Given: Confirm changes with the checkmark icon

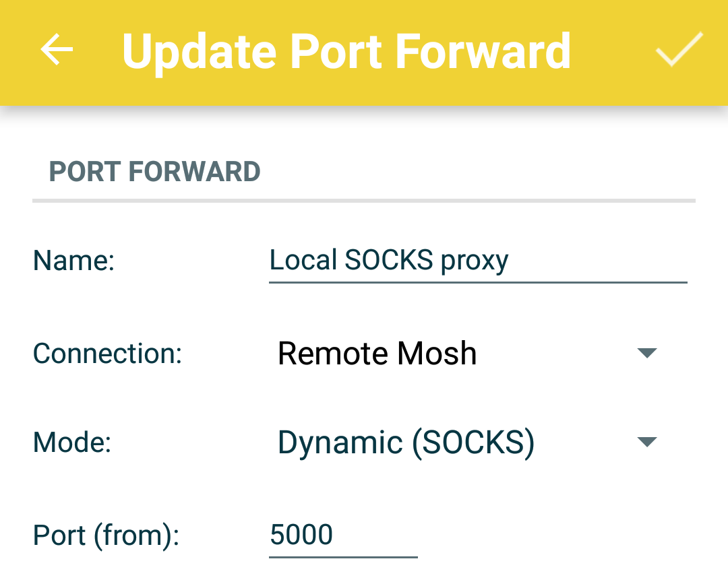Looking at the screenshot, I should [x=679, y=50].
